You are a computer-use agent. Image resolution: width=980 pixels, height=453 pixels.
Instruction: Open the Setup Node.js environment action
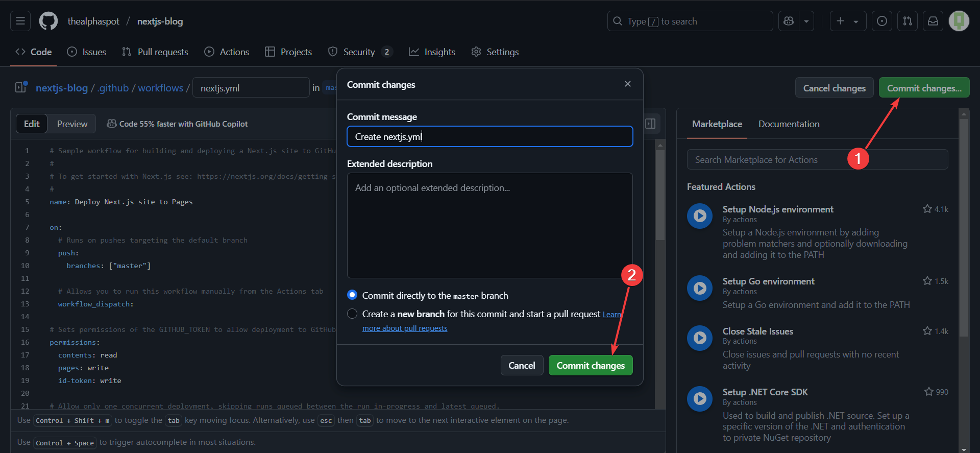tap(778, 209)
